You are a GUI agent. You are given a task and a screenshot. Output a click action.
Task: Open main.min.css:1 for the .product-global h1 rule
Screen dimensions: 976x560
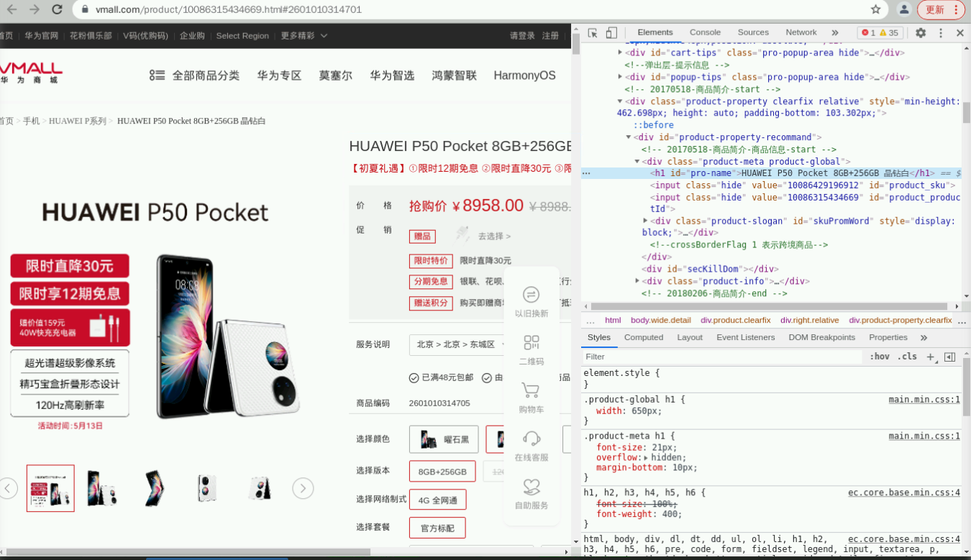pyautogui.click(x=924, y=400)
